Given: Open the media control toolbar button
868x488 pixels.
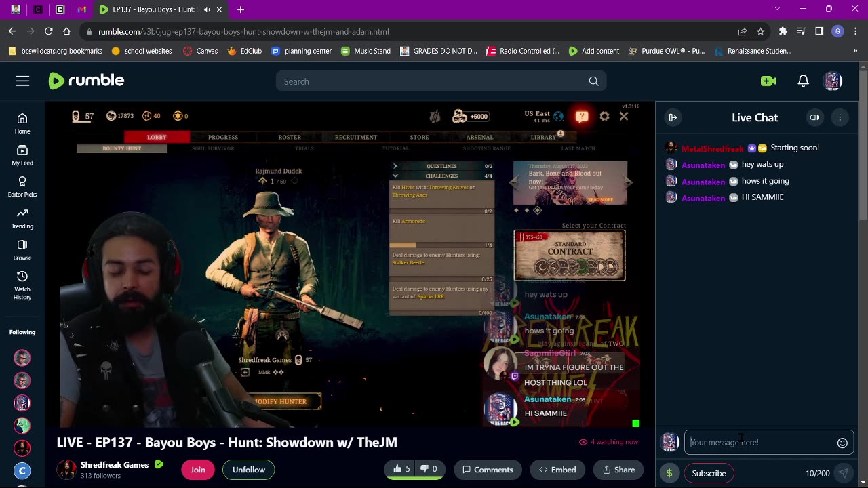Looking at the screenshot, I should click(x=801, y=31).
